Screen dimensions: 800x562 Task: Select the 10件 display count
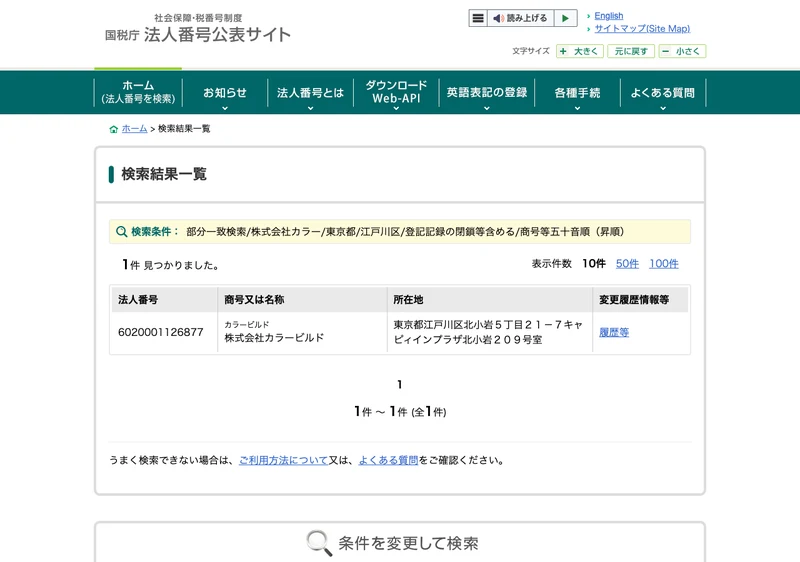point(594,264)
